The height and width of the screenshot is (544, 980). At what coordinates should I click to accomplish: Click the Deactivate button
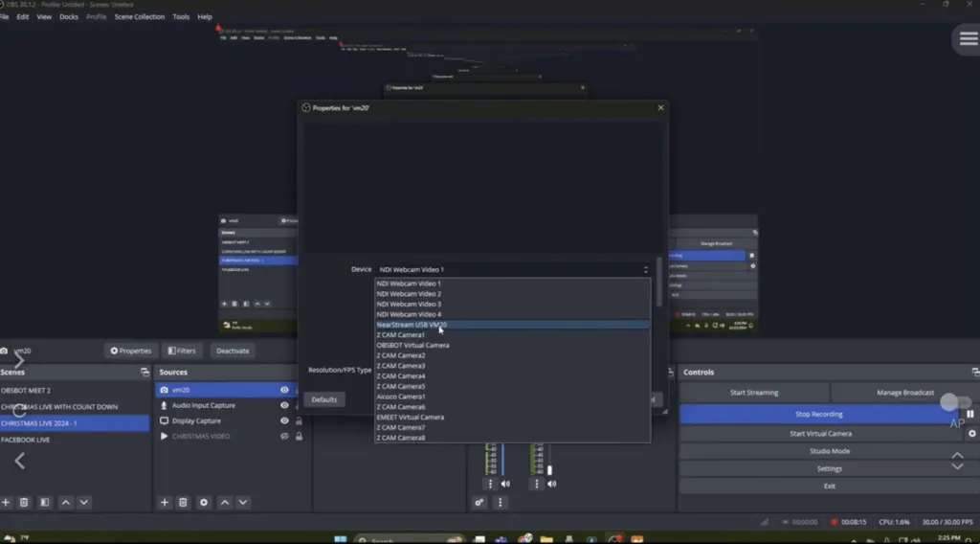[233, 351]
